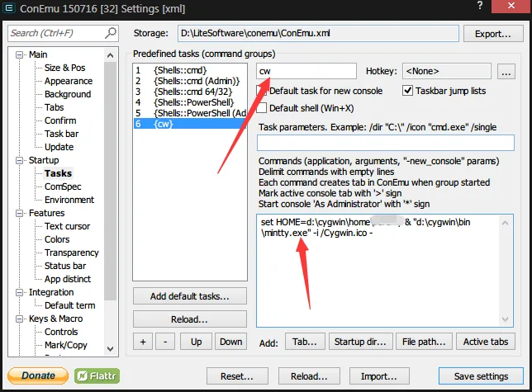Image resolution: width=532 pixels, height=392 pixels.
Task: Click Startup dir... button
Action: tap(360, 342)
